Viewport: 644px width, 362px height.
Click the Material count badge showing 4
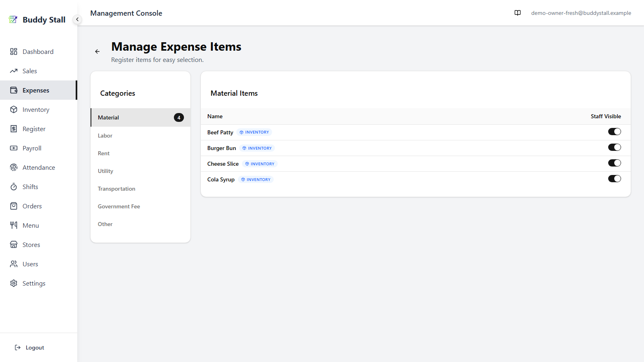pyautogui.click(x=179, y=117)
